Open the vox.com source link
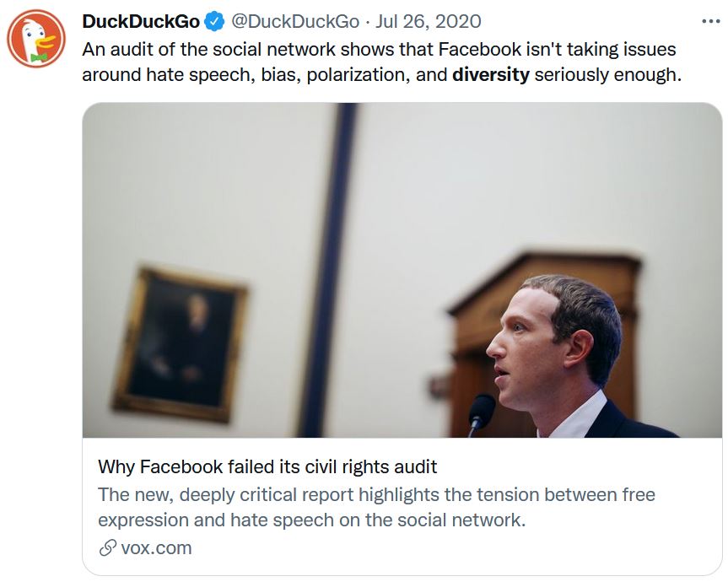 156,548
